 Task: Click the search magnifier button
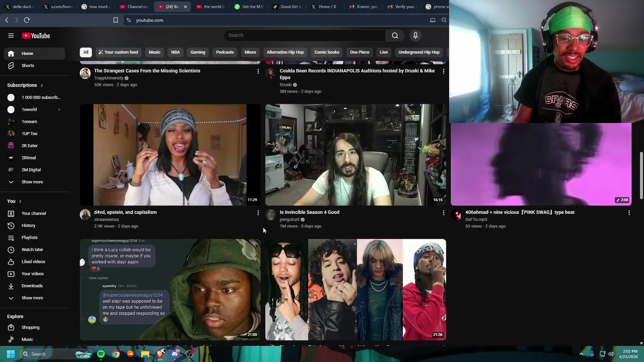(395, 35)
